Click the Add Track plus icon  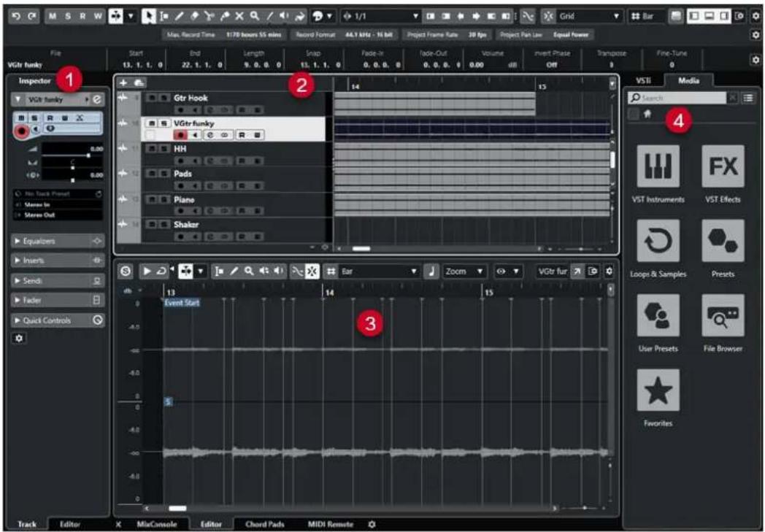(x=123, y=83)
